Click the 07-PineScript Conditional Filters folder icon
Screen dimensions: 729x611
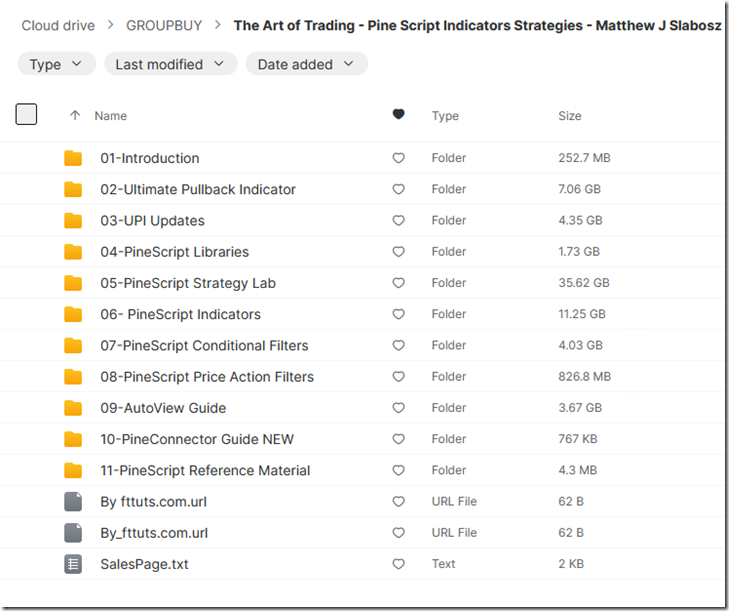coord(73,345)
